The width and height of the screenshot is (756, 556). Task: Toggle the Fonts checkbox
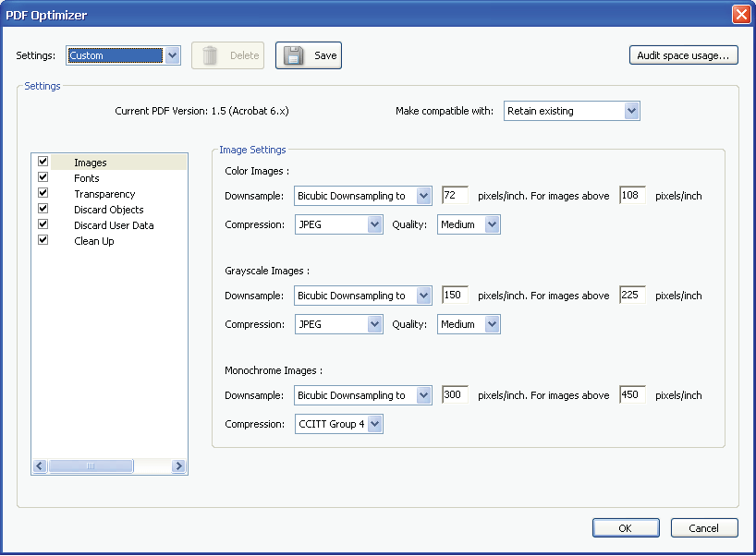click(43, 177)
